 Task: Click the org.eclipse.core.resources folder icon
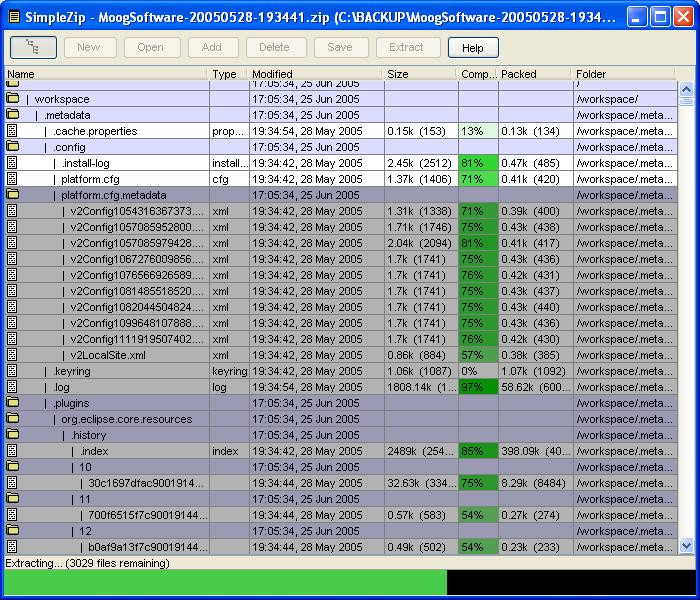pyautogui.click(x=12, y=418)
